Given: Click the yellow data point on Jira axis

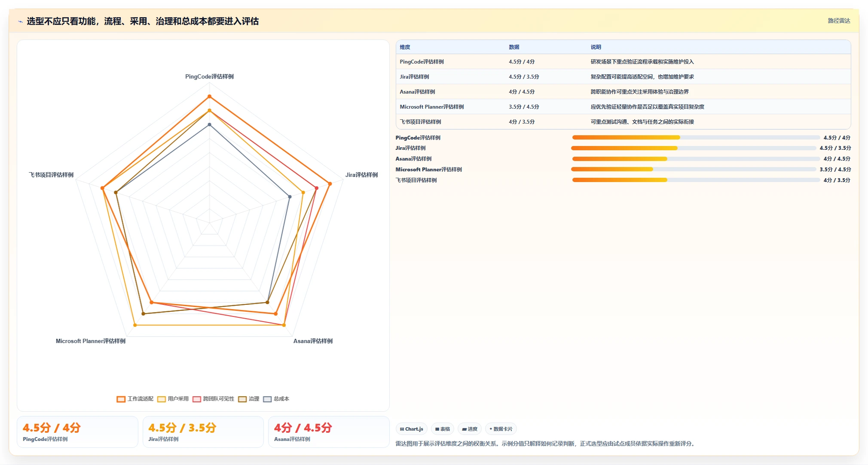Looking at the screenshot, I should click(303, 192).
